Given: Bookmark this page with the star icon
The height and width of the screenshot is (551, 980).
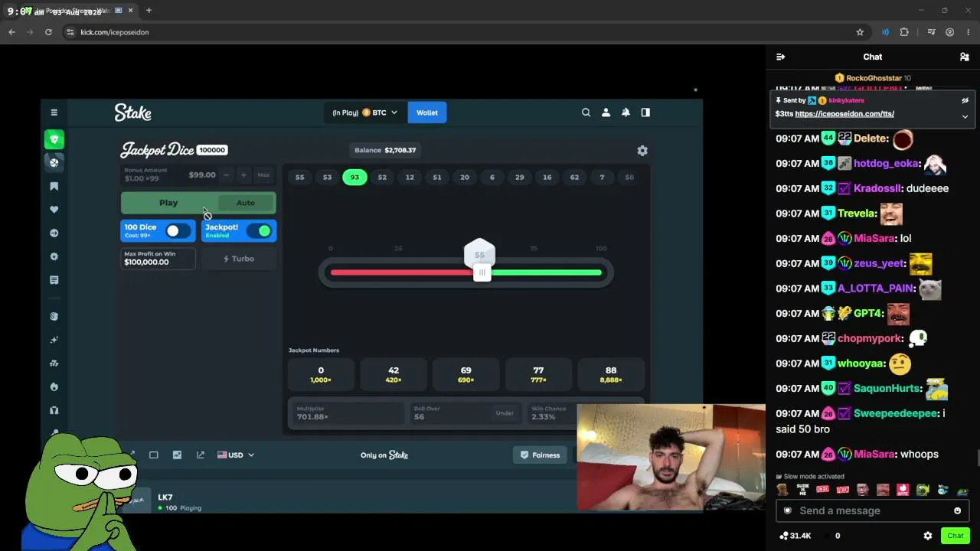Looking at the screenshot, I should [860, 32].
